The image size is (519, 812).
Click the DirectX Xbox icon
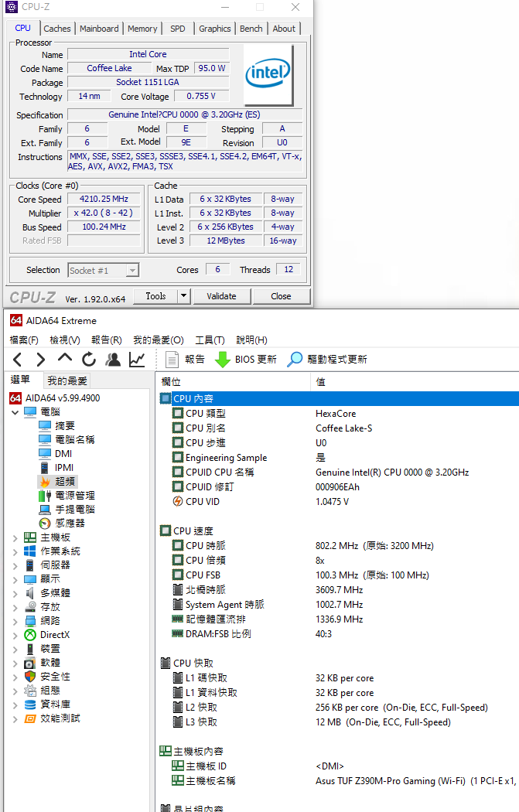click(30, 635)
